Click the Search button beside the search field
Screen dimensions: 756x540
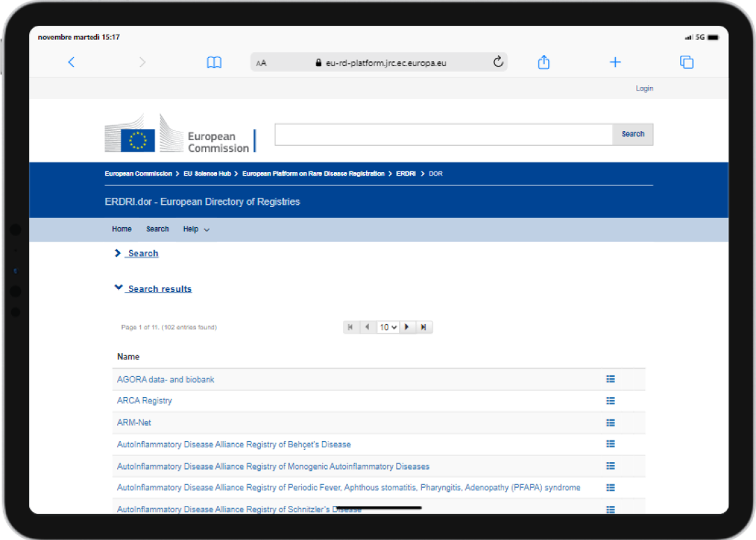633,134
